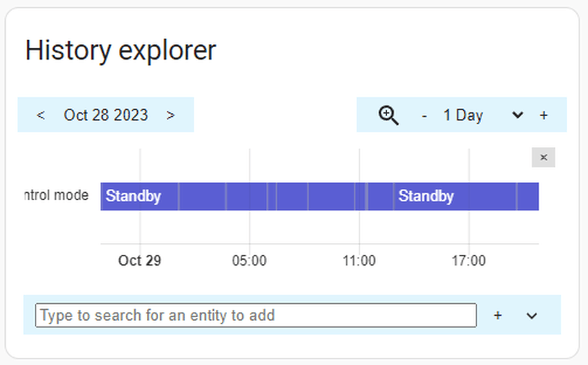Add entity using plus beside search box
588x365 pixels.
[497, 315]
